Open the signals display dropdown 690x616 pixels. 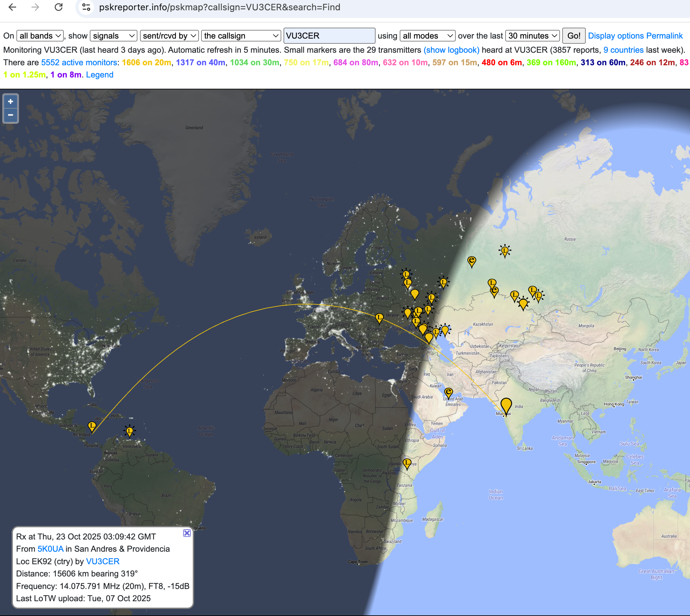click(114, 36)
